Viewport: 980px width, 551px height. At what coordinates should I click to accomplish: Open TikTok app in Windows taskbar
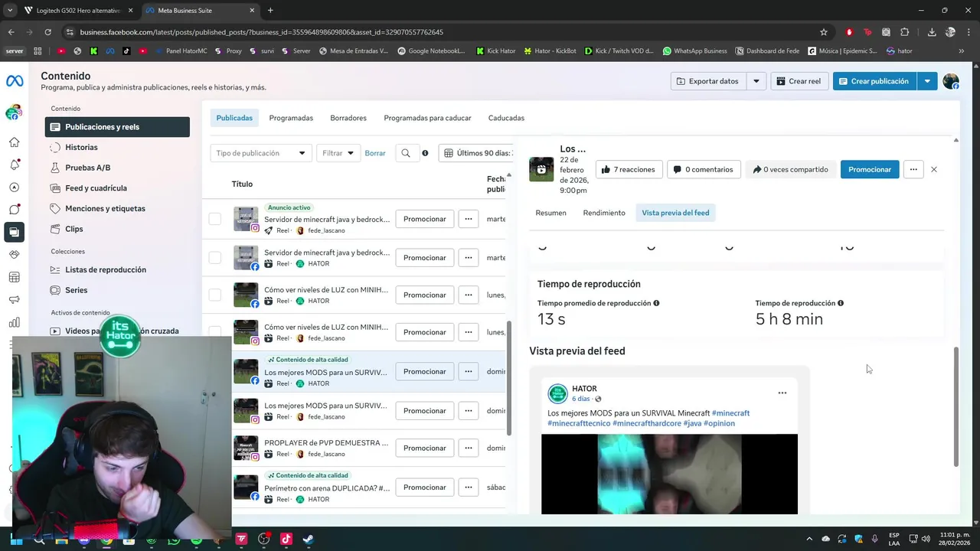(286, 539)
